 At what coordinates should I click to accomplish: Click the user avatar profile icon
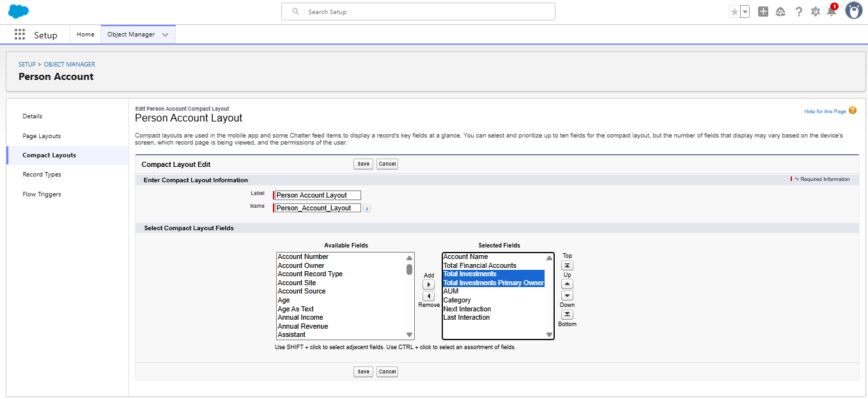click(x=853, y=11)
